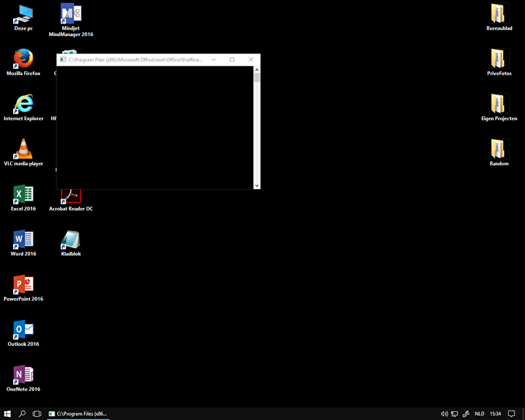Select the Eigen Projecten folder

point(499,105)
